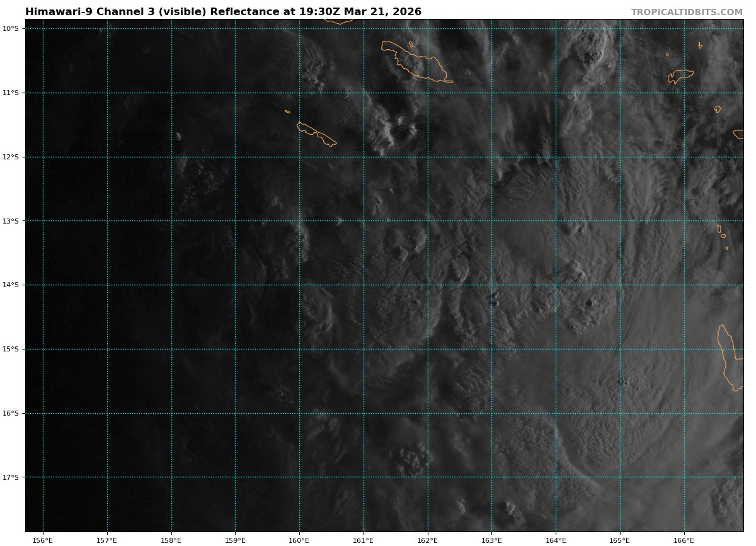756x546 pixels.
Task: Click the outlined island near 166°E just north of 11°S
Action: pyautogui.click(x=680, y=75)
